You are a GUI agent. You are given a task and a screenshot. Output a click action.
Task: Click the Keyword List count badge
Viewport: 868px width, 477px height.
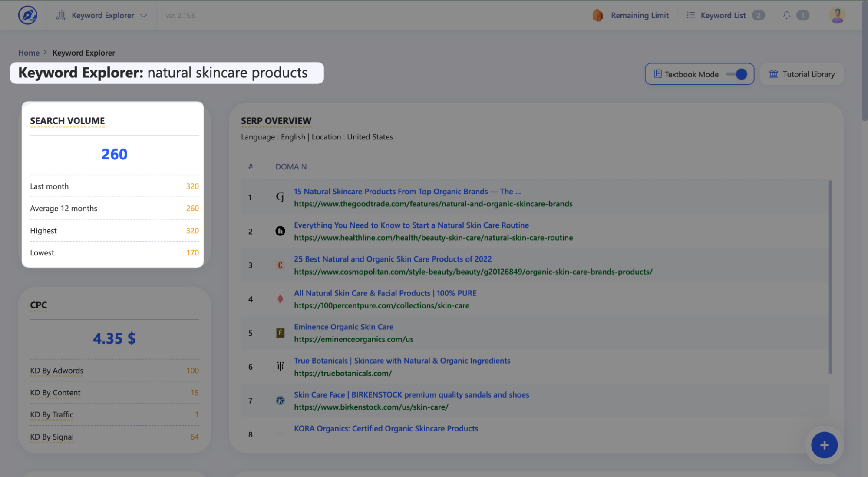tap(758, 15)
